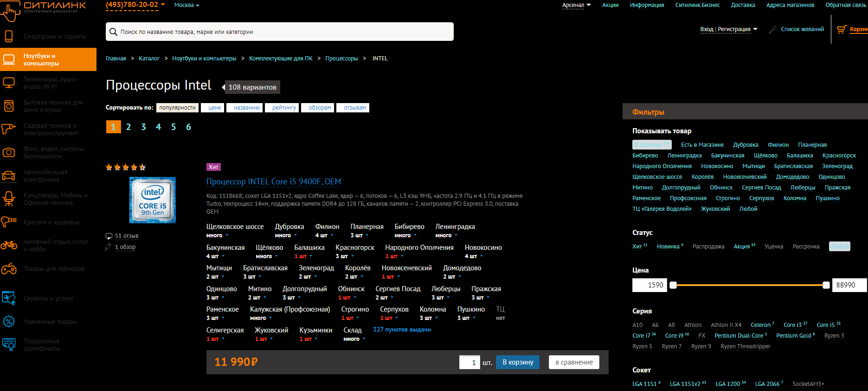Open the smartphones and gadgets category icon
Image resolution: width=868 pixels, height=391 pixels.
[9, 36]
